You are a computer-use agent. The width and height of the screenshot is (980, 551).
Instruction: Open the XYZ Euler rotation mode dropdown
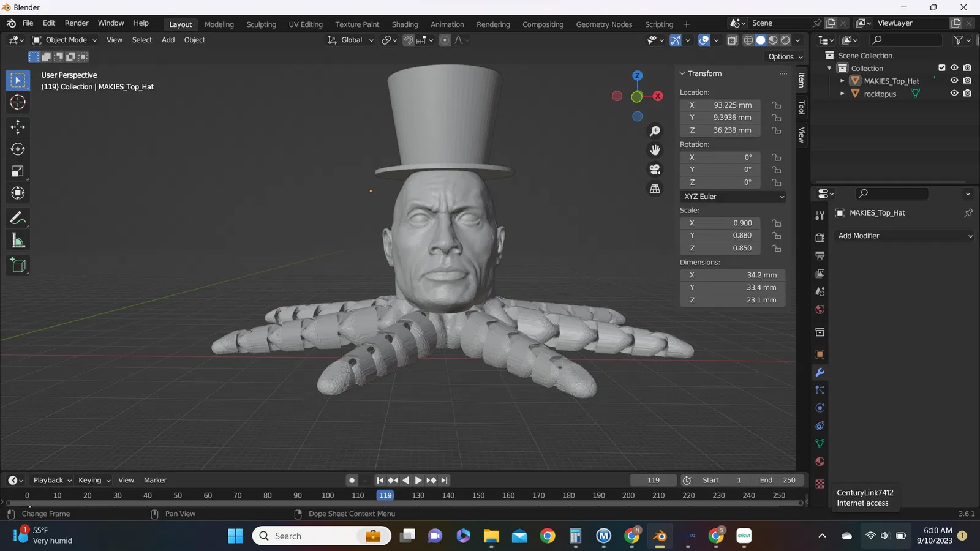coord(733,197)
